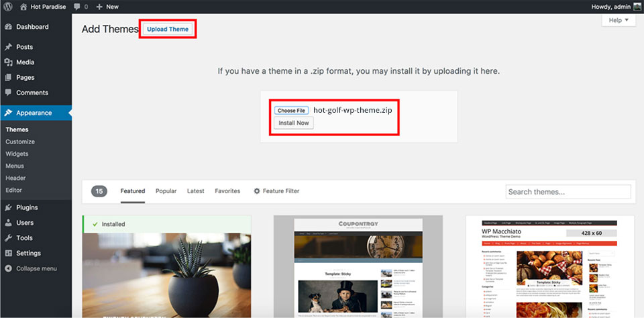Click the Dashboard gauge icon
644x318 pixels.
tap(8, 27)
